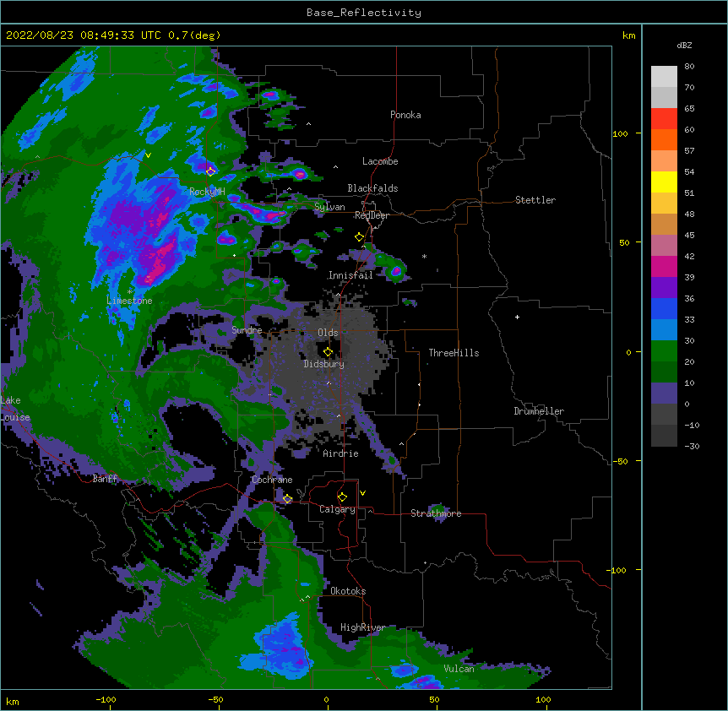Click the Base_Reflectivity title text

[363, 13]
